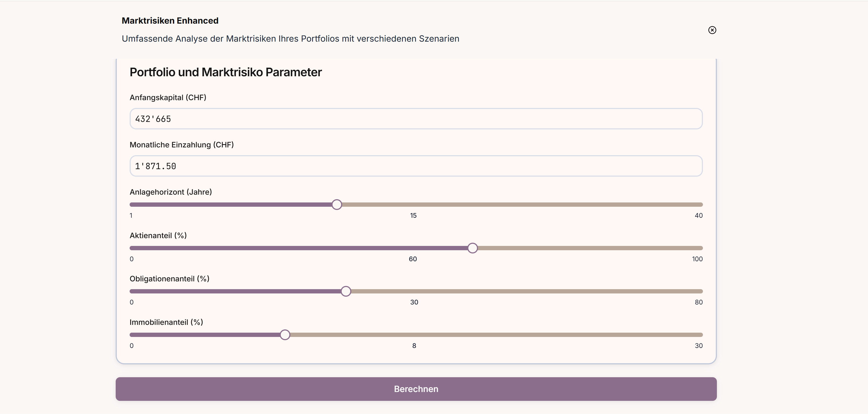Click the Anfangskapital (CHF) label
Viewport: 868px width, 414px height.
pyautogui.click(x=168, y=97)
